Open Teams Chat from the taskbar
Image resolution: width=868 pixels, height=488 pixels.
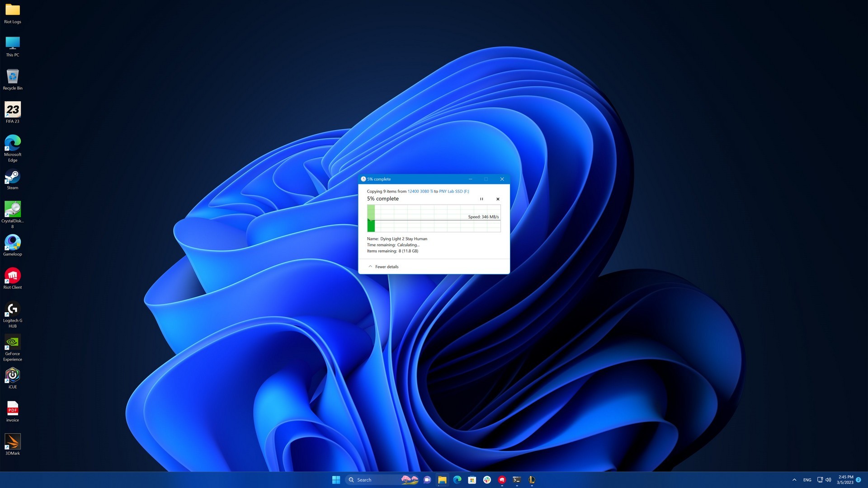tap(427, 480)
